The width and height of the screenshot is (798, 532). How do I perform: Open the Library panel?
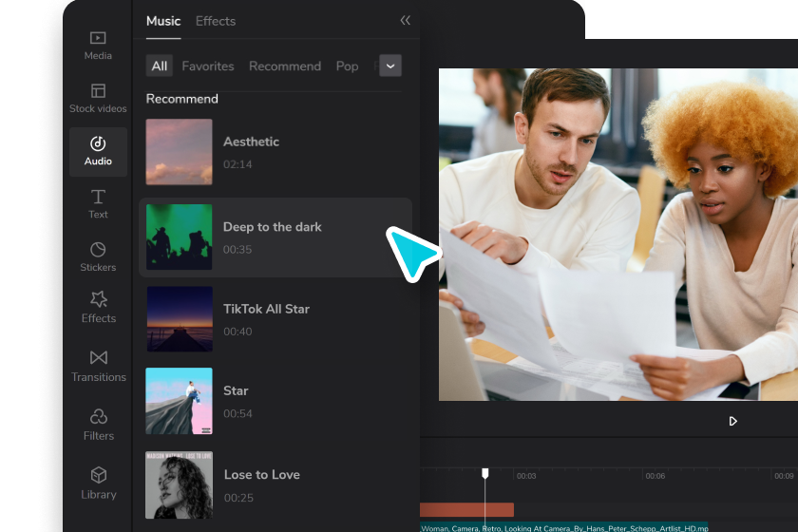tap(98, 484)
